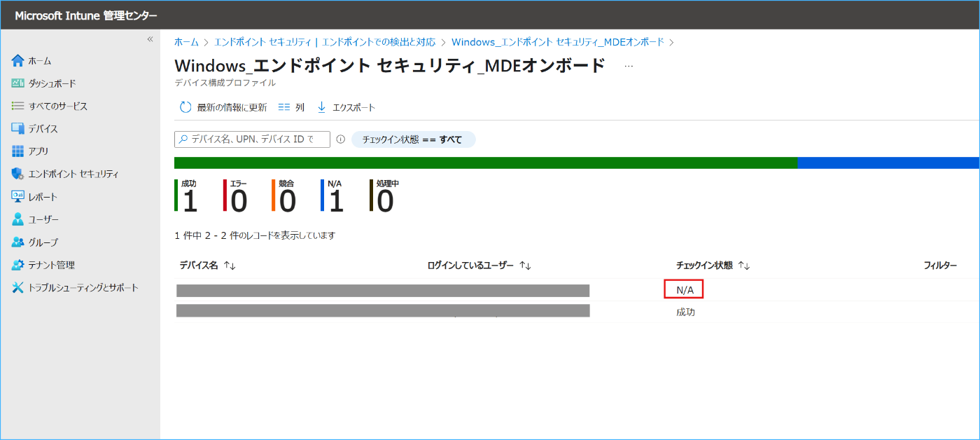Click the エクスポート download arrow icon

coord(322,107)
